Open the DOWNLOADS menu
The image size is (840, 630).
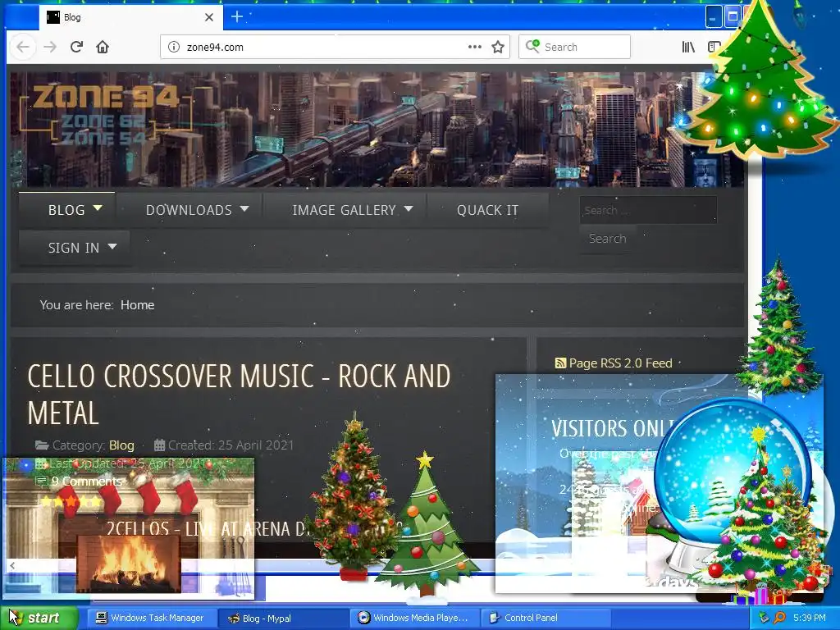click(189, 210)
